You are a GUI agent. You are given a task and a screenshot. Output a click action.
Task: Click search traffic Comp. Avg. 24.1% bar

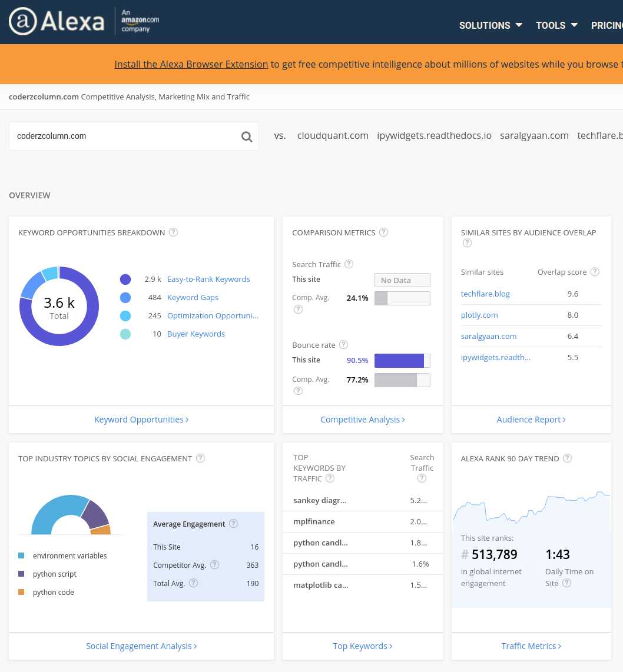coord(402,298)
